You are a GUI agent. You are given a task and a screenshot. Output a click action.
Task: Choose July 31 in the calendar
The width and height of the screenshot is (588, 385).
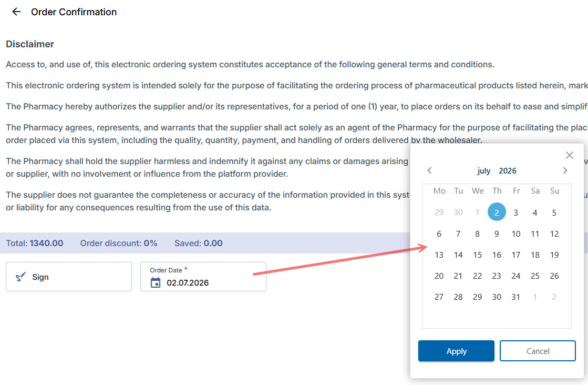[x=516, y=297]
